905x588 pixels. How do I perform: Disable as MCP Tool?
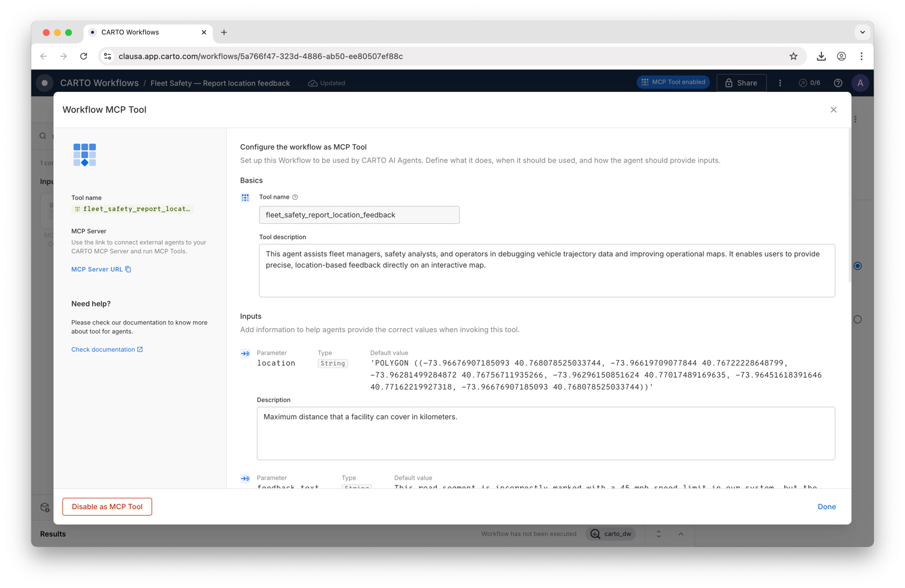point(107,507)
